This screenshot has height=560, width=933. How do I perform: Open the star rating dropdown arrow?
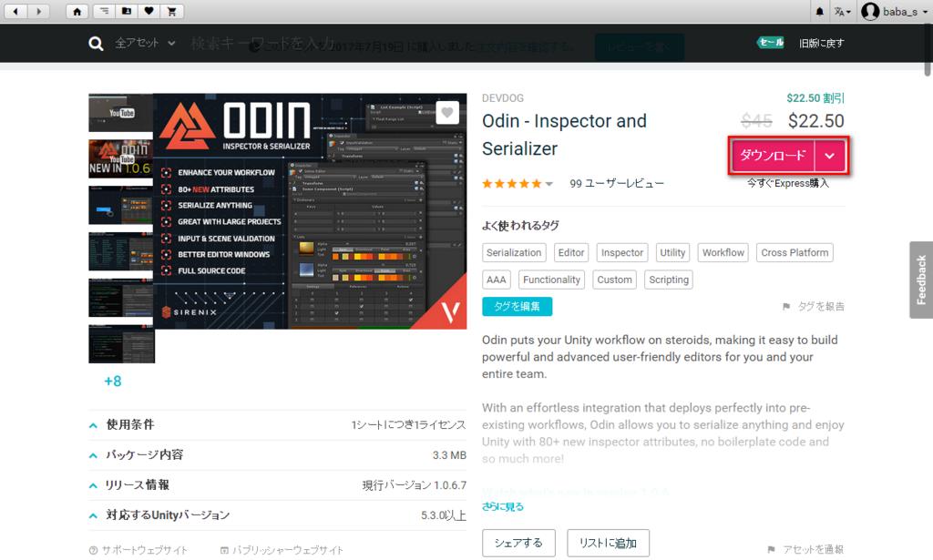pyautogui.click(x=549, y=184)
